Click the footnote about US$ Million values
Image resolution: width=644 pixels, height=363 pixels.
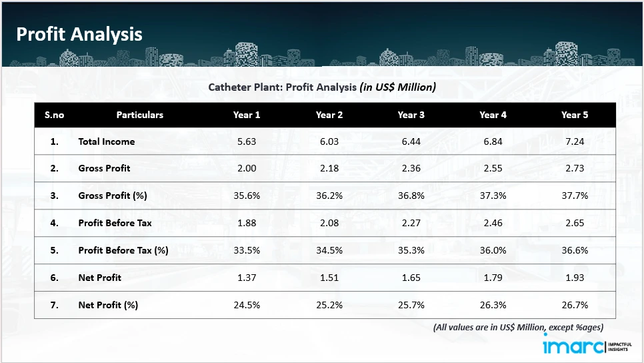pyautogui.click(x=518, y=328)
